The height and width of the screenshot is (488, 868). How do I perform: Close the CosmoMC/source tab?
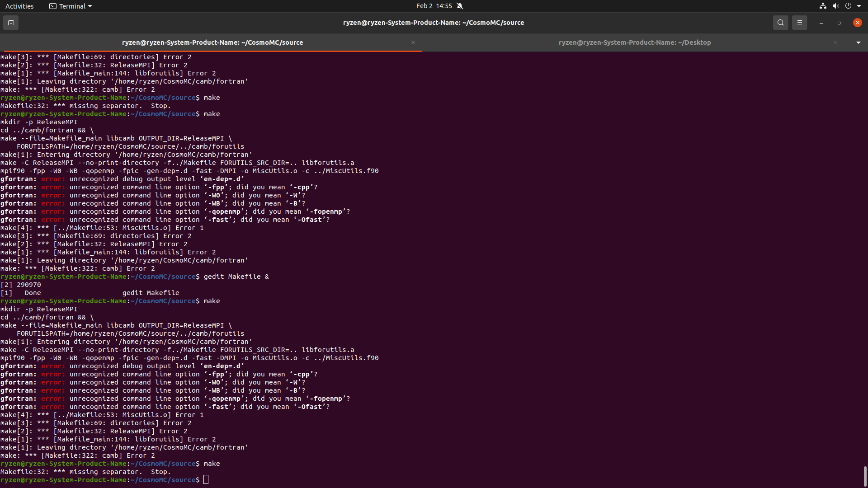pyautogui.click(x=413, y=42)
